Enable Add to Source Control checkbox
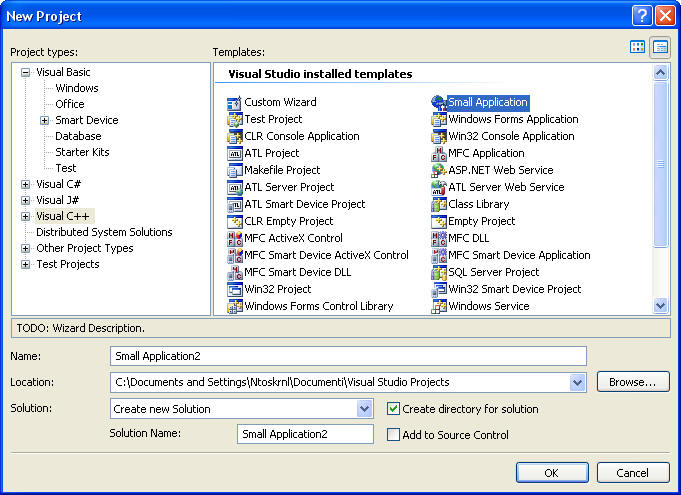 (x=393, y=435)
